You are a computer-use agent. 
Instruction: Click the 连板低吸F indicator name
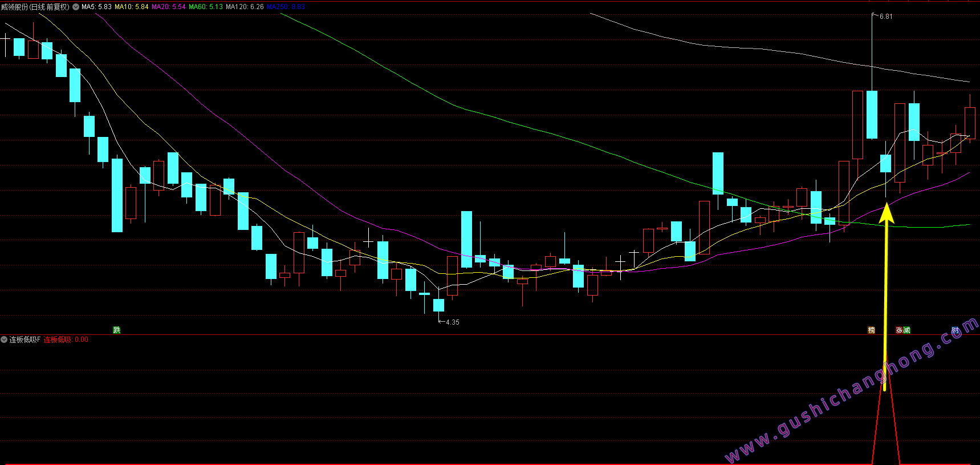click(25, 339)
